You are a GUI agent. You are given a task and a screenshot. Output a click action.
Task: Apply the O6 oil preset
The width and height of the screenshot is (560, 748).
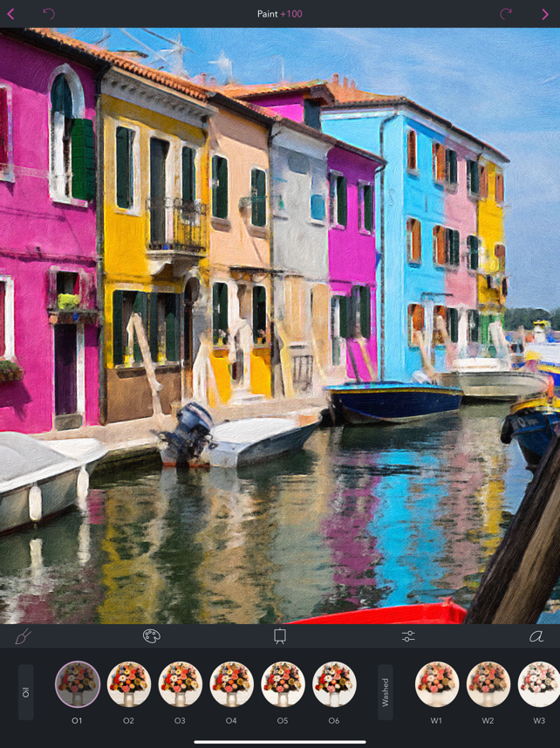[335, 683]
